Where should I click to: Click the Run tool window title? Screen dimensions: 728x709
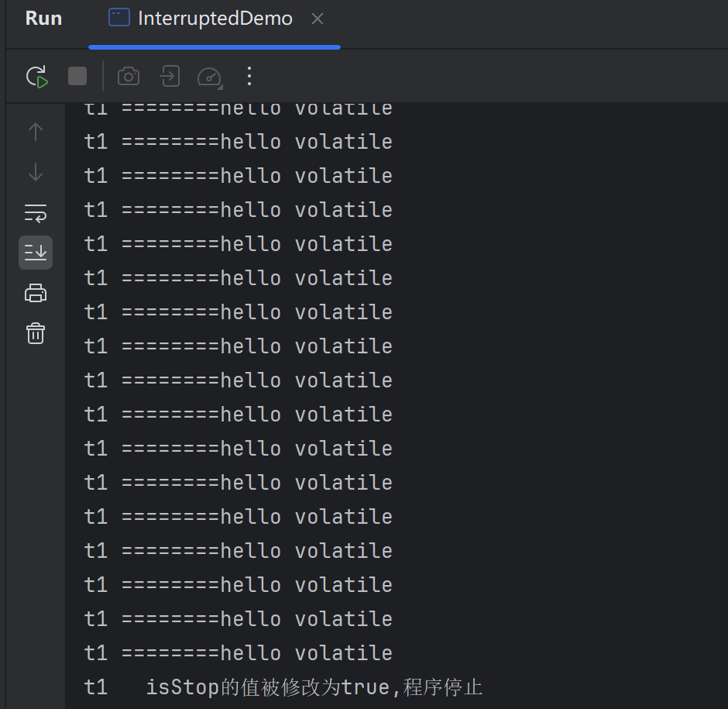point(43,19)
